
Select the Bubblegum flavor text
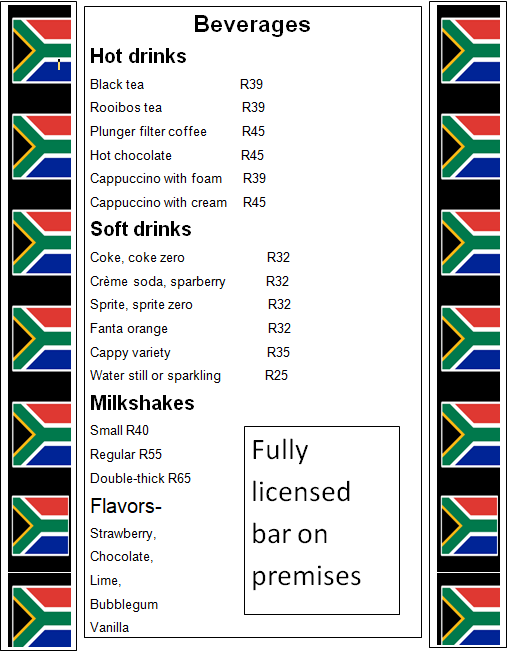tap(124, 604)
